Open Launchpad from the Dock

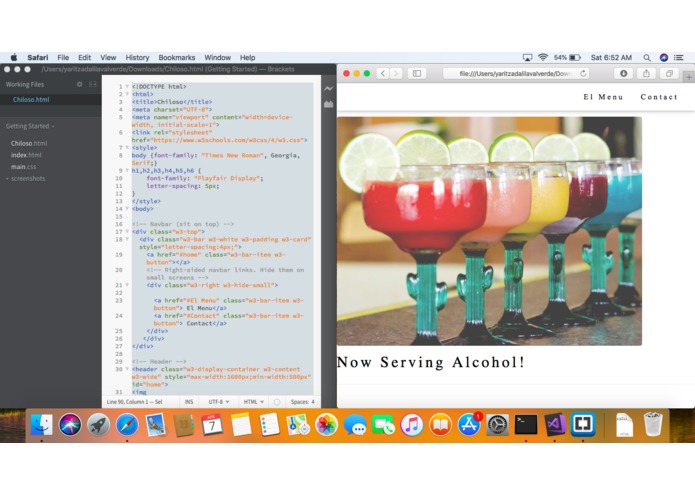[x=98, y=424]
